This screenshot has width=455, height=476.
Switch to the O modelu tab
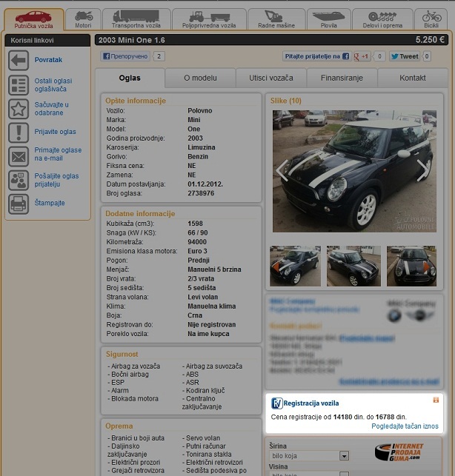click(x=200, y=78)
